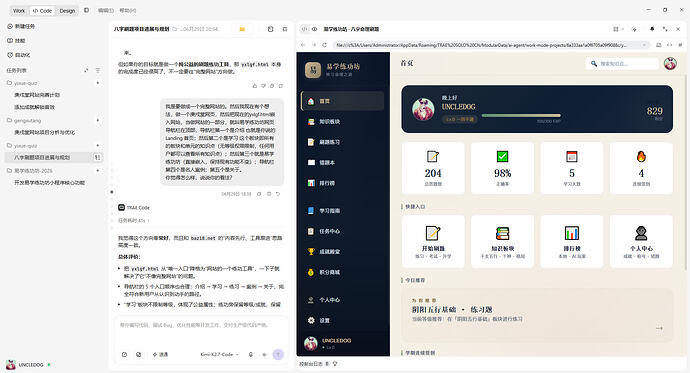The width and height of the screenshot is (690, 373).
Task: Open the Kimi-K2.7-Code model dropdown
Action: (219, 354)
